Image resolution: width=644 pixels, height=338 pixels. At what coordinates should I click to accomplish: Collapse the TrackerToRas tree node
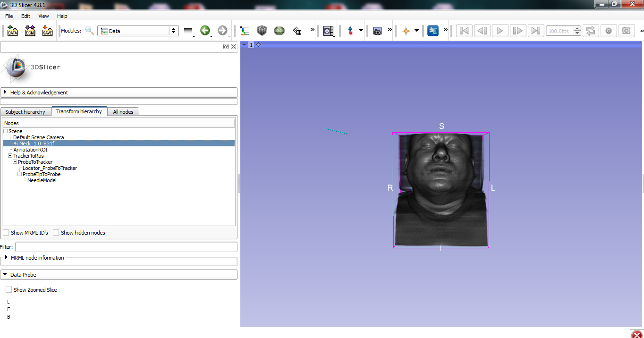tap(10, 155)
